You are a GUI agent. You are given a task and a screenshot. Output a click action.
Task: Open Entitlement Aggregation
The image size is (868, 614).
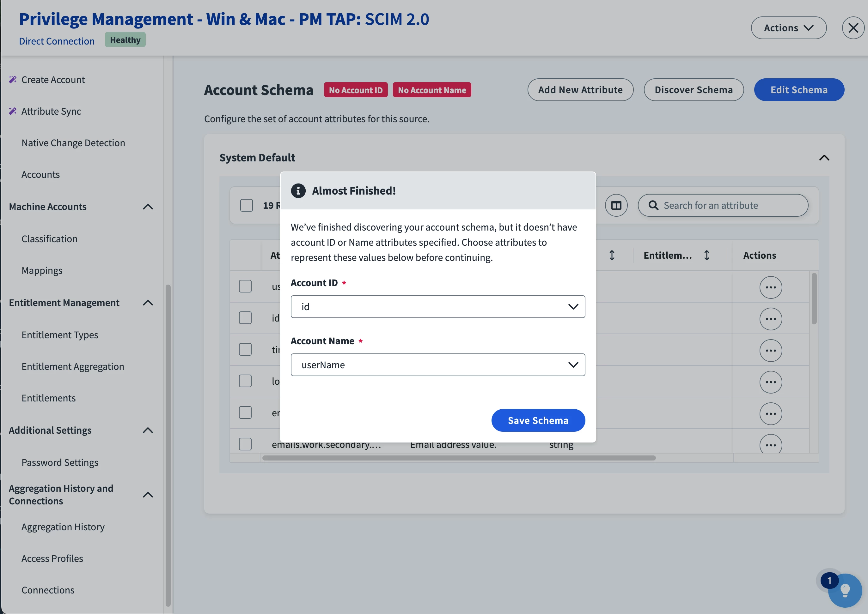tap(73, 367)
